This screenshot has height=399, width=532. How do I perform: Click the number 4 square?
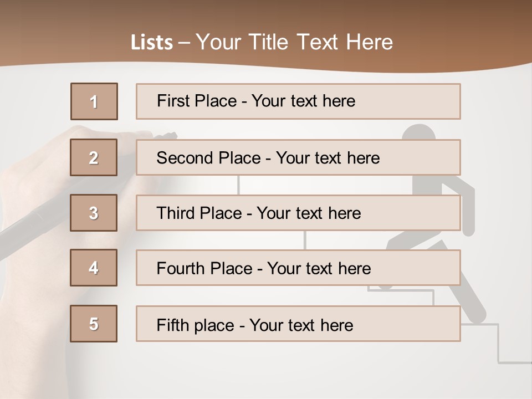pyautogui.click(x=94, y=268)
